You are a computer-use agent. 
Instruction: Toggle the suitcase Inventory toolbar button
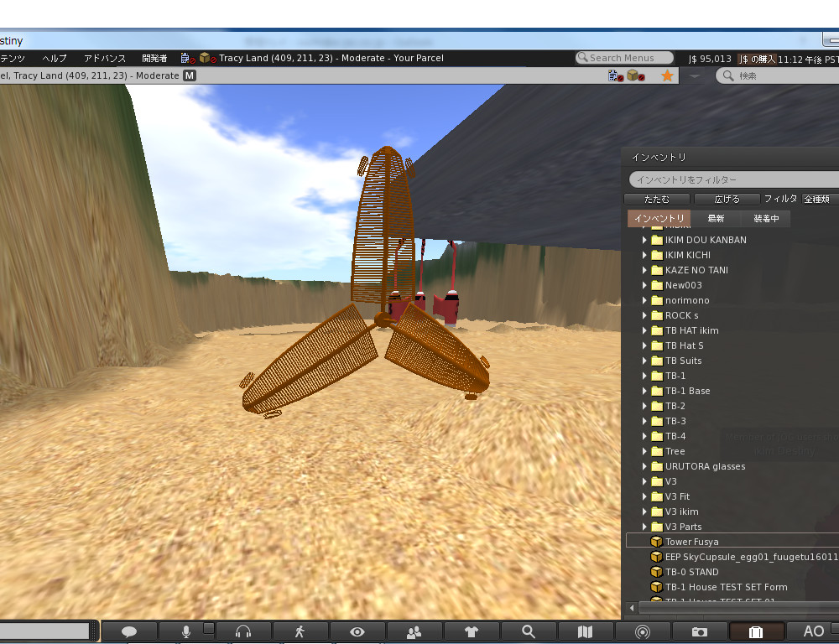click(x=757, y=631)
